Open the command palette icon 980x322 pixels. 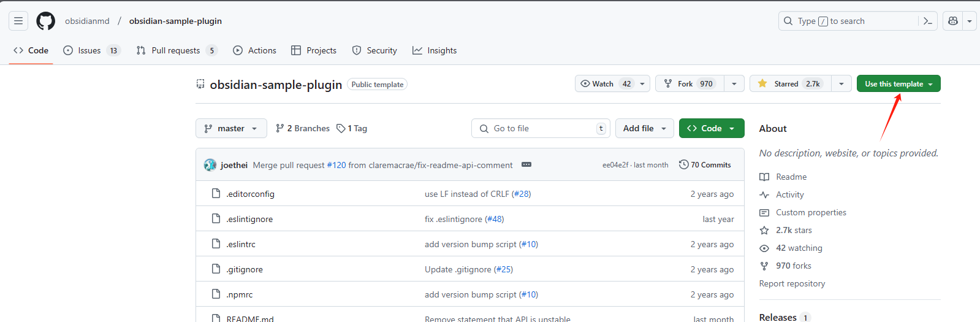tap(927, 21)
